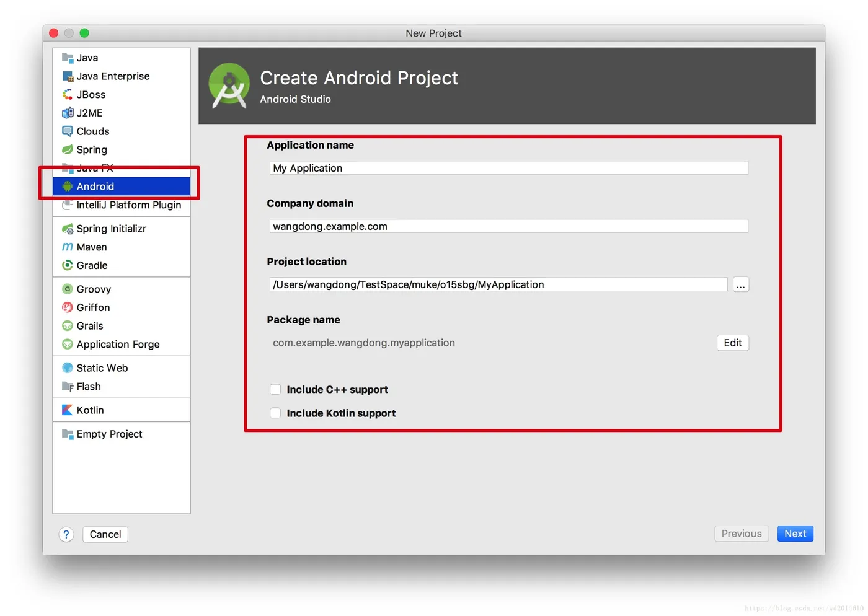
Task: Click the Java Enterprise icon
Action: click(x=68, y=76)
